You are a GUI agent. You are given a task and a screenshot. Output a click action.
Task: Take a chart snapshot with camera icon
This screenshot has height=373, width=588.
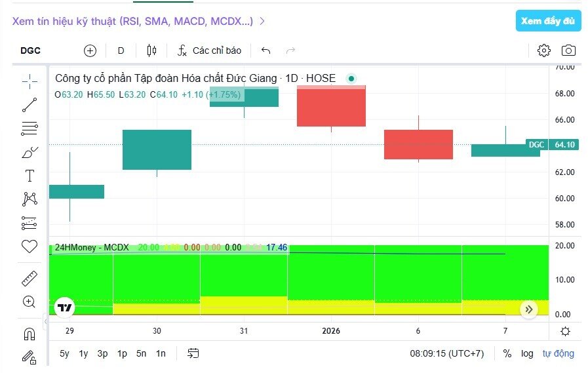pos(568,50)
